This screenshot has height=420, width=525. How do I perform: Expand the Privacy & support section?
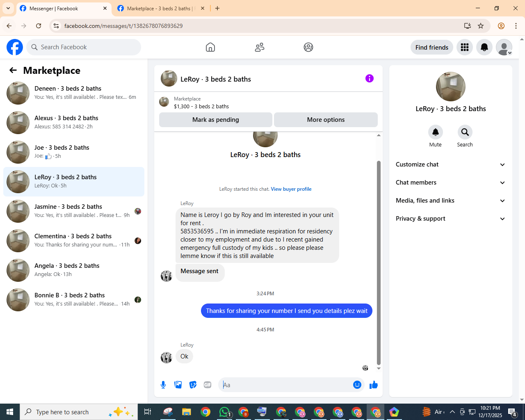(451, 219)
